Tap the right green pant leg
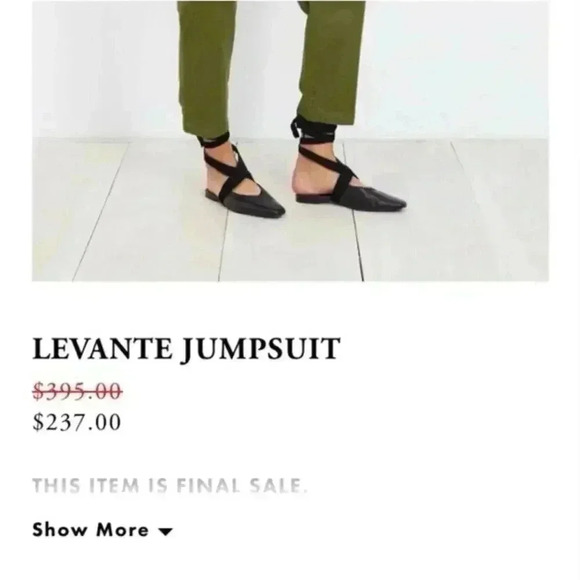580x580 pixels. coord(331,61)
